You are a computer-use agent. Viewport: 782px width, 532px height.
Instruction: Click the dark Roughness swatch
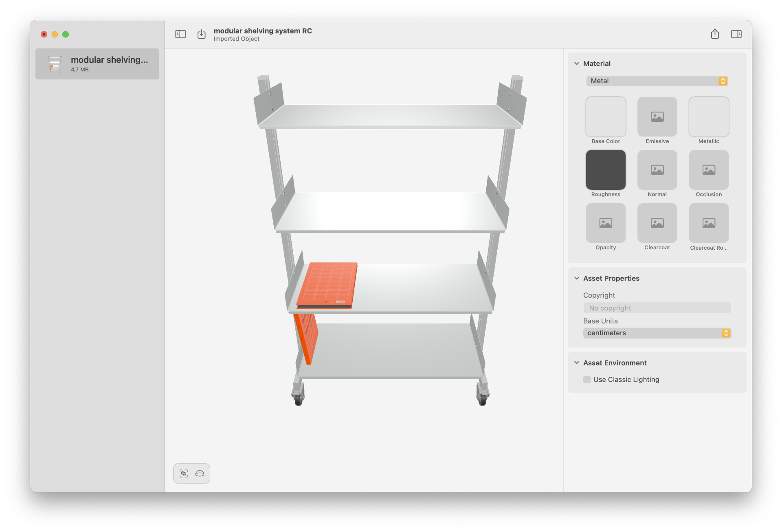click(x=606, y=170)
